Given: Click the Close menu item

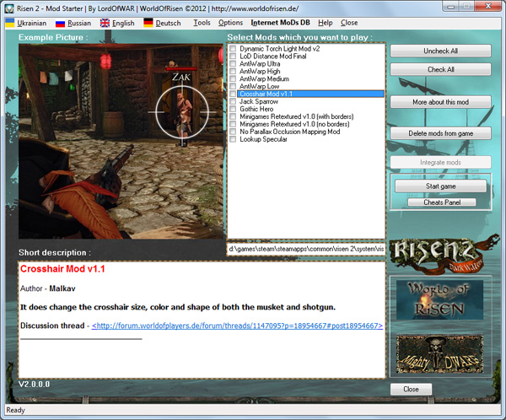Looking at the screenshot, I should point(349,23).
